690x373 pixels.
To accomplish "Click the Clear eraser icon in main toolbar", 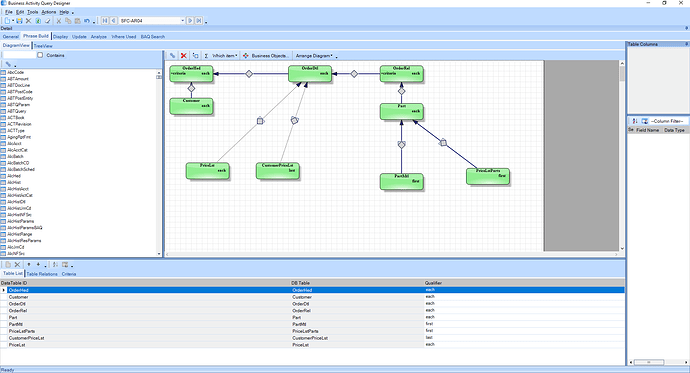I will (x=48, y=21).
